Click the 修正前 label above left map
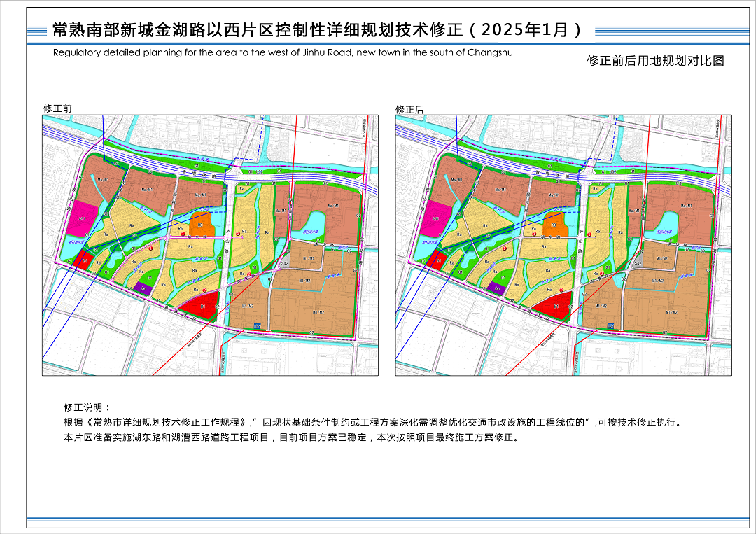The width and height of the screenshot is (756, 534). click(x=57, y=109)
